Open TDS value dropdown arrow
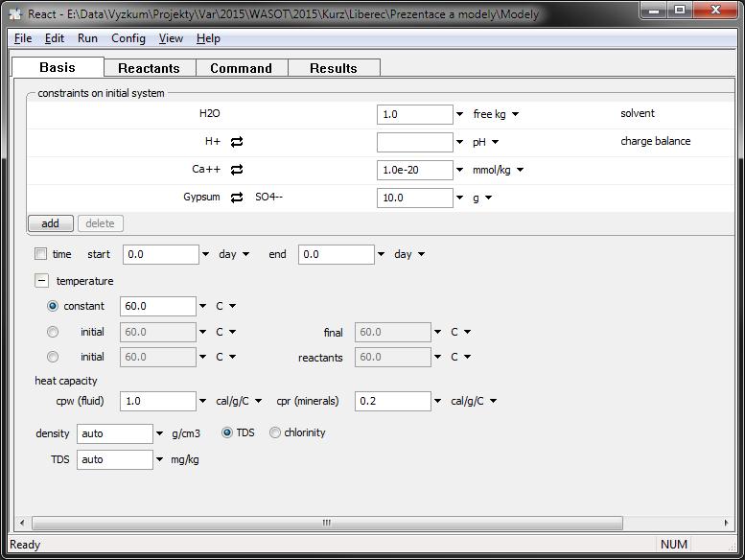Image resolution: width=745 pixels, height=560 pixels. [159, 459]
